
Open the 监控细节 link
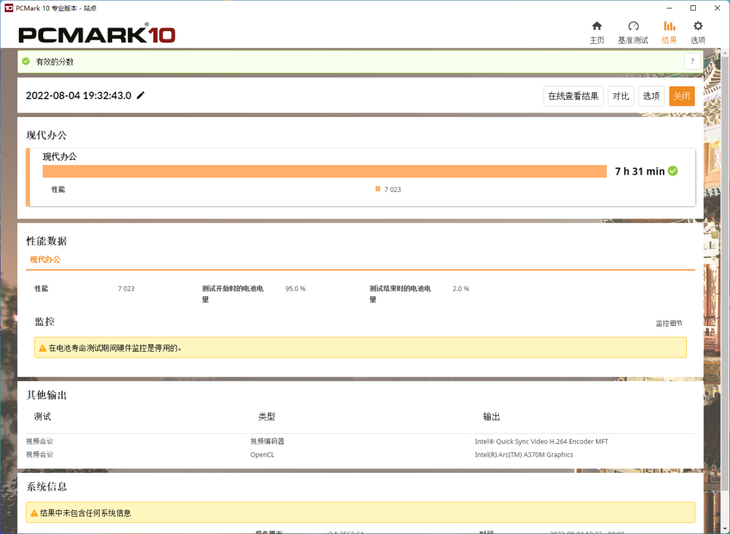[x=669, y=323]
